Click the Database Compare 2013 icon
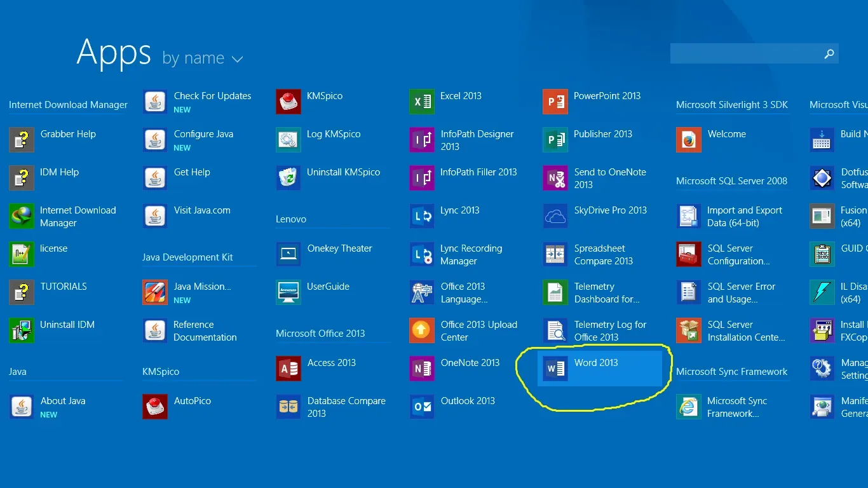 (x=288, y=407)
